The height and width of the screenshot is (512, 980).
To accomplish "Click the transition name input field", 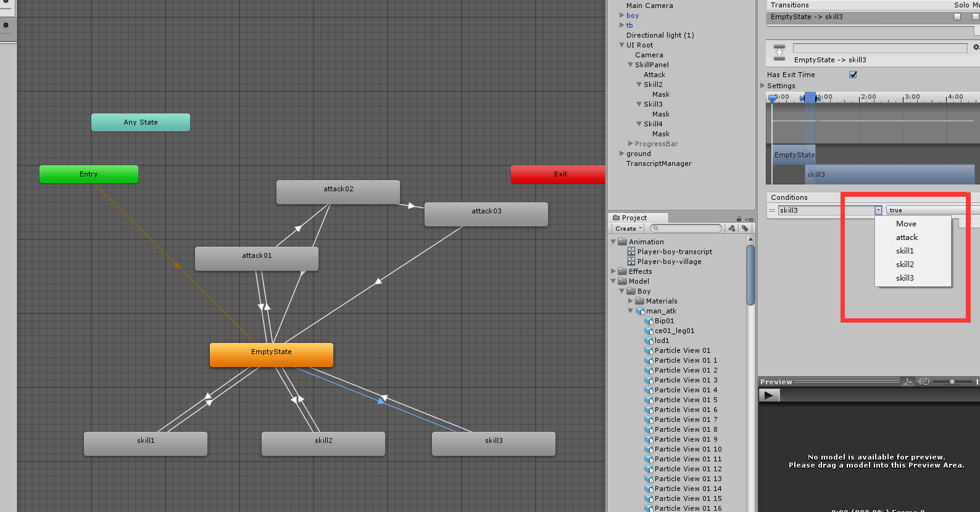I will click(x=880, y=47).
